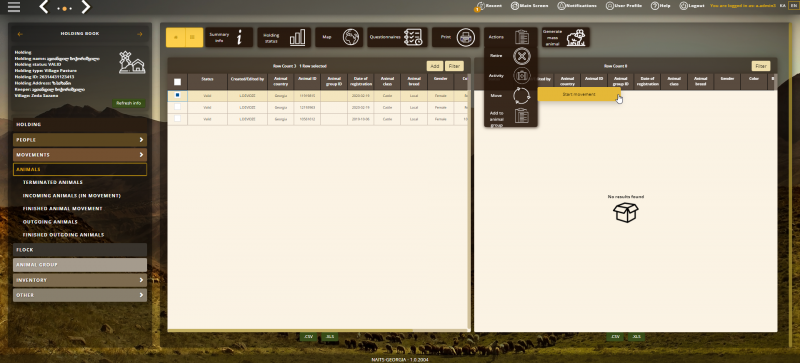This screenshot has width=800, height=363.
Task: Switch language to EN
Action: tap(793, 6)
